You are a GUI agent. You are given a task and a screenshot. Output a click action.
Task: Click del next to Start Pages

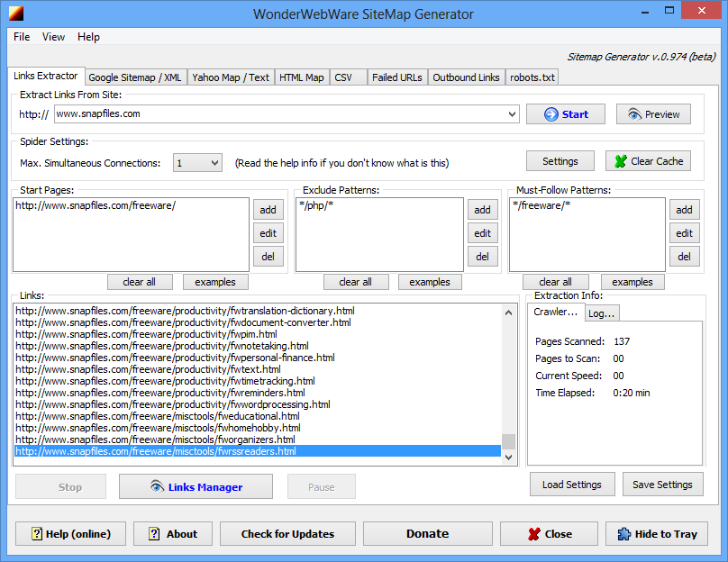pyautogui.click(x=268, y=256)
